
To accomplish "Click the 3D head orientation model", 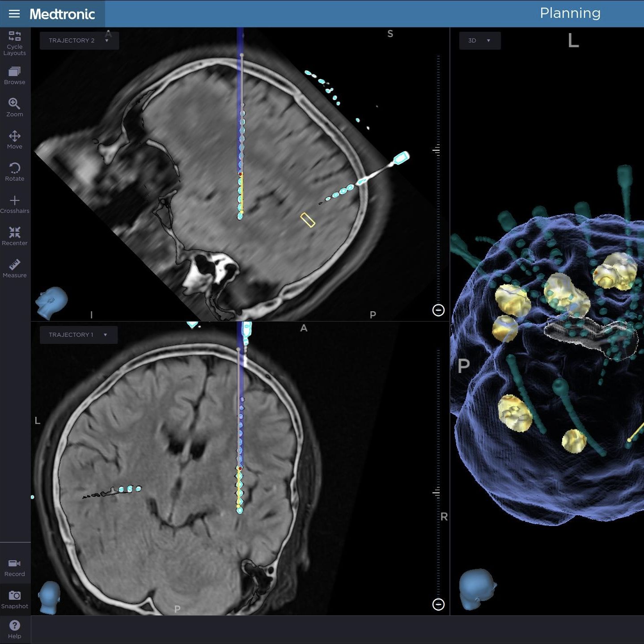I will (x=477, y=589).
